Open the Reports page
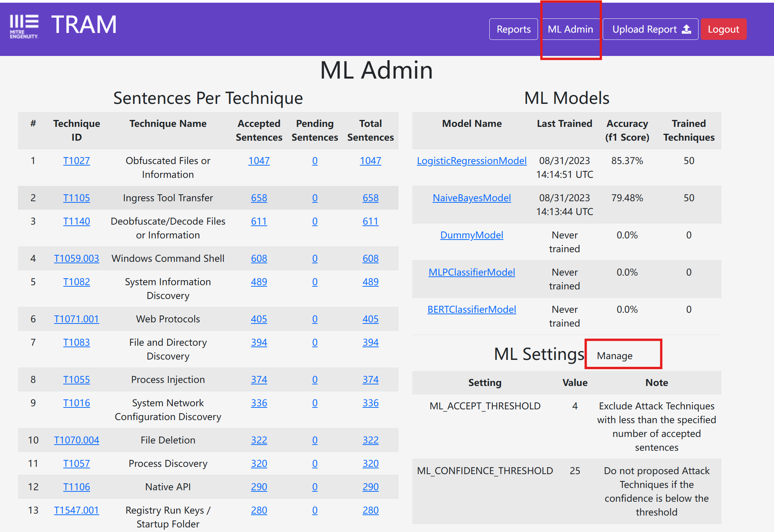774x532 pixels. pos(513,29)
